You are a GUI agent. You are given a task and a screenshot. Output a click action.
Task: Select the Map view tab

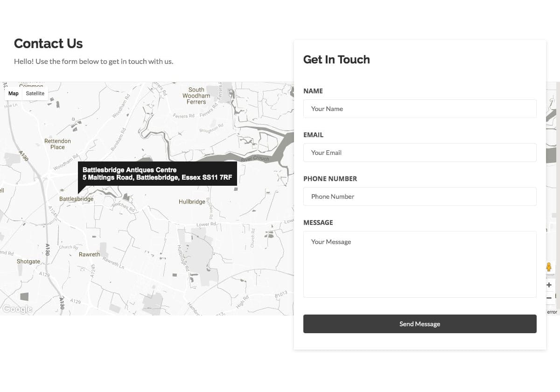click(x=14, y=93)
